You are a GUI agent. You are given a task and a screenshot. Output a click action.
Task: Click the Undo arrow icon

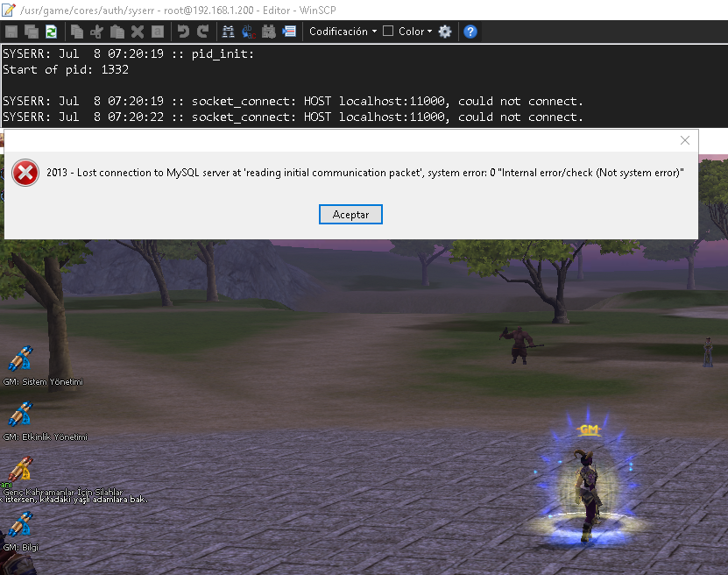[183, 32]
